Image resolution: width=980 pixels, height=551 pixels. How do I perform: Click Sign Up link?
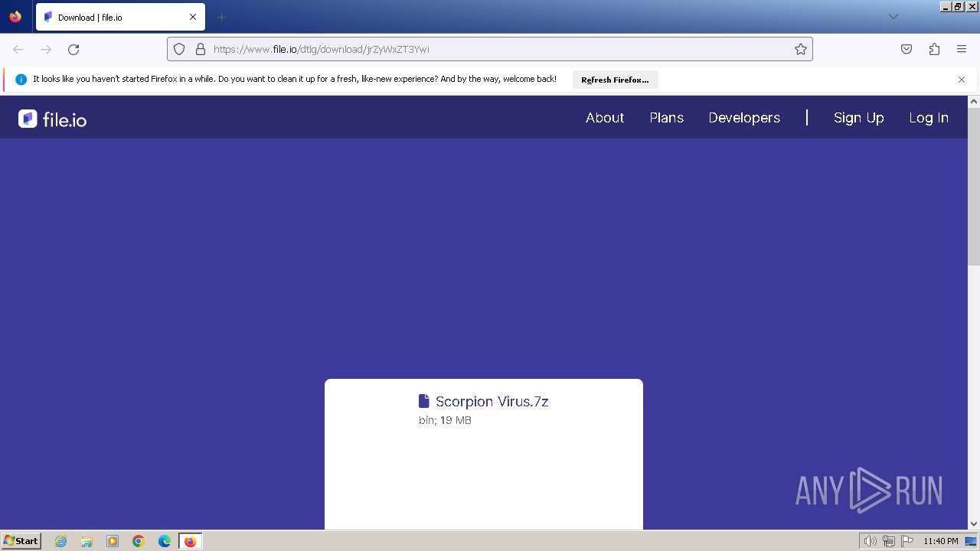pyautogui.click(x=859, y=118)
